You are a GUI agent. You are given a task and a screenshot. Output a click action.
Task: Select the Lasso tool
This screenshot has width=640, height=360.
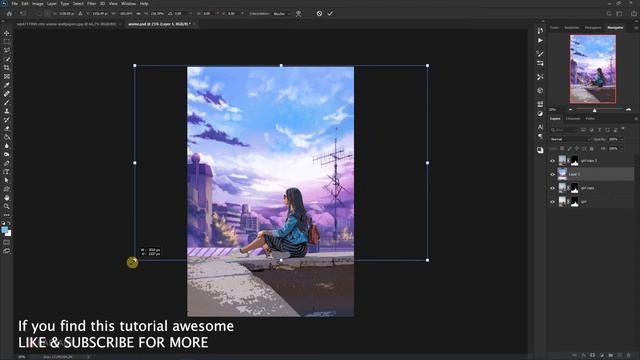(7, 50)
